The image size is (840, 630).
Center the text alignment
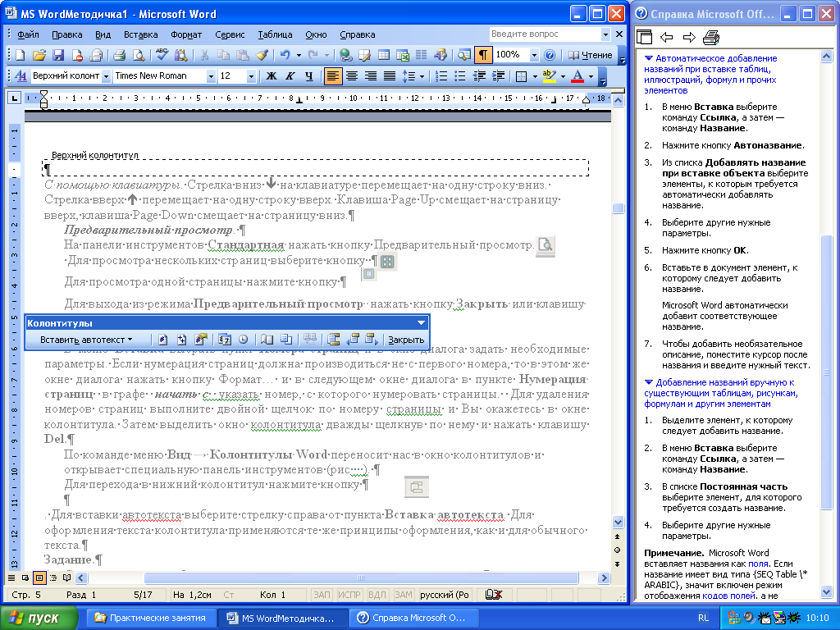(x=352, y=76)
